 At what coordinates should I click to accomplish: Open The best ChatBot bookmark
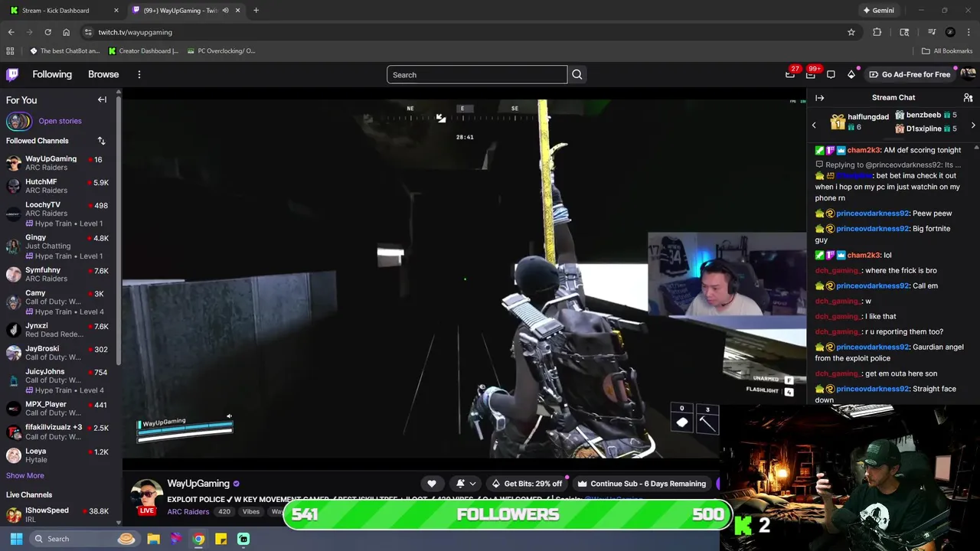point(65,51)
